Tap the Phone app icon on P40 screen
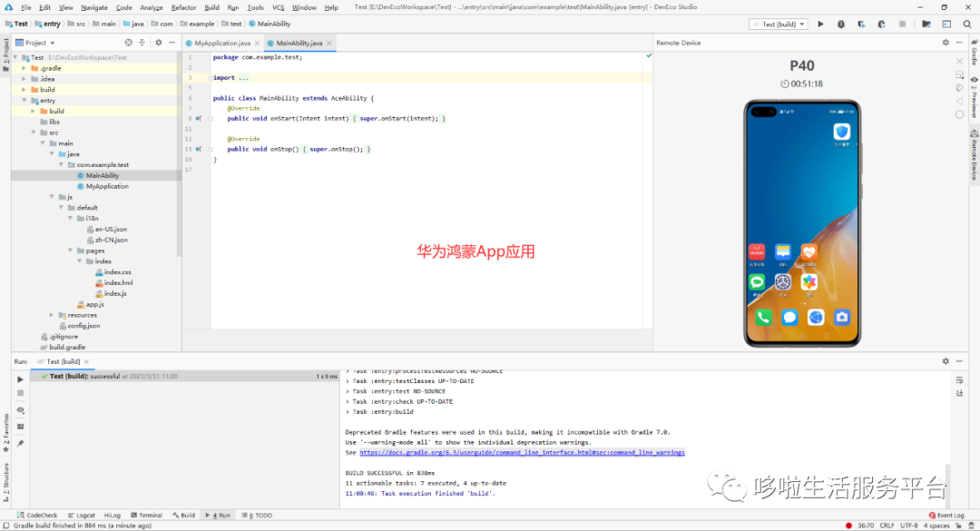Image resolution: width=980 pixels, height=531 pixels. 762,317
